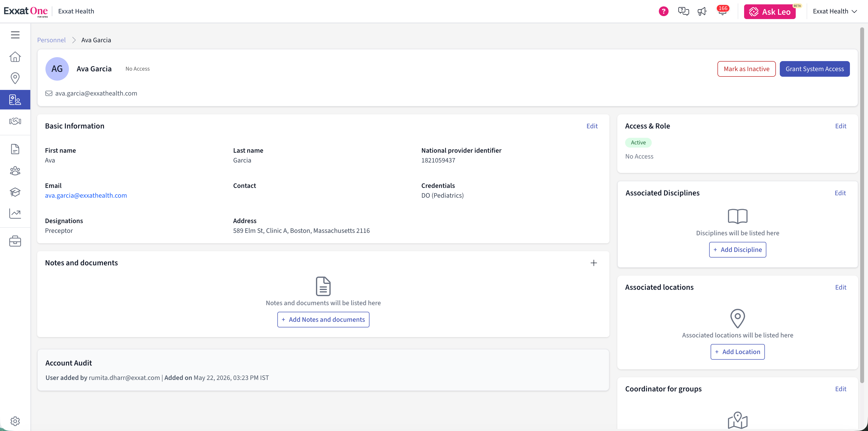Open Personnel icon in sidebar
This screenshot has height=431, width=868.
pyautogui.click(x=15, y=100)
